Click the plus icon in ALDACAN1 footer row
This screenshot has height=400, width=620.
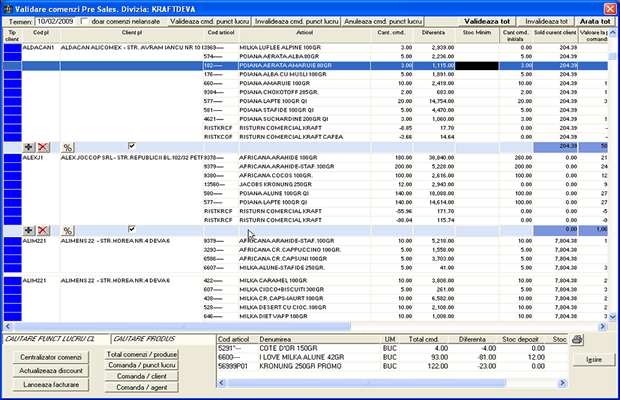(28, 147)
